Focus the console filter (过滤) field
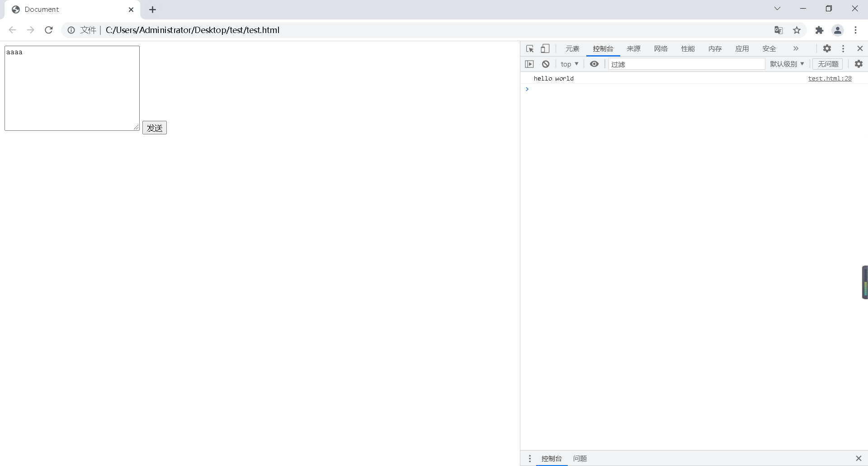This screenshot has width=868, height=466. click(686, 64)
